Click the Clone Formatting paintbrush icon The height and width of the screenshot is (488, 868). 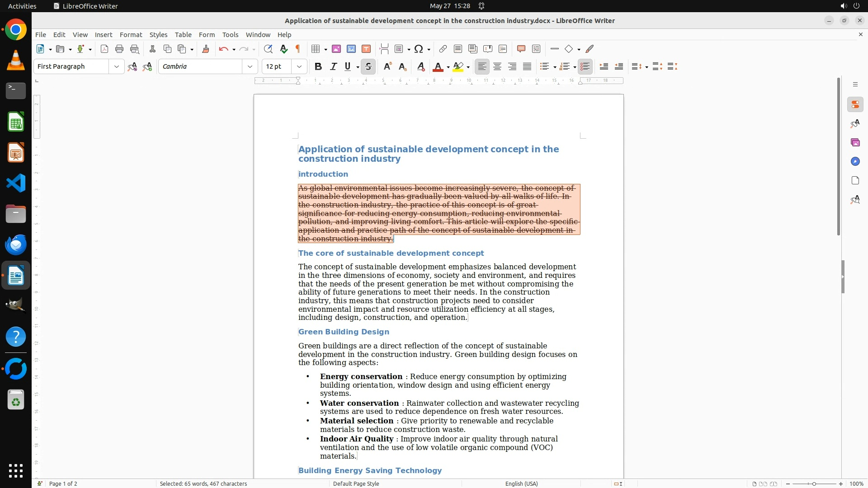[x=206, y=49]
